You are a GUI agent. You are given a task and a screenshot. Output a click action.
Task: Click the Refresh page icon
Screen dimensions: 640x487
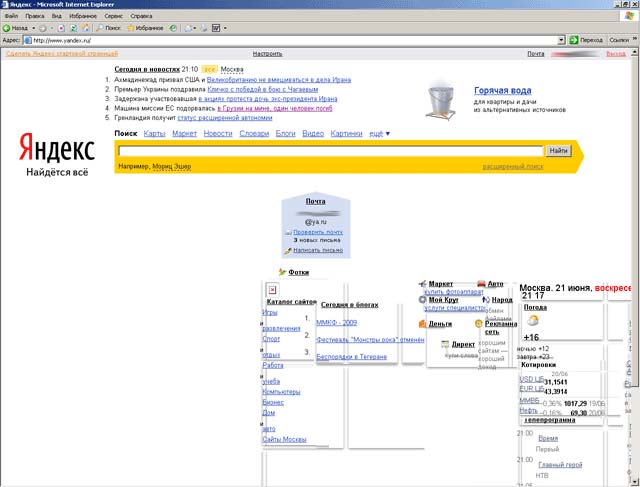(73, 28)
